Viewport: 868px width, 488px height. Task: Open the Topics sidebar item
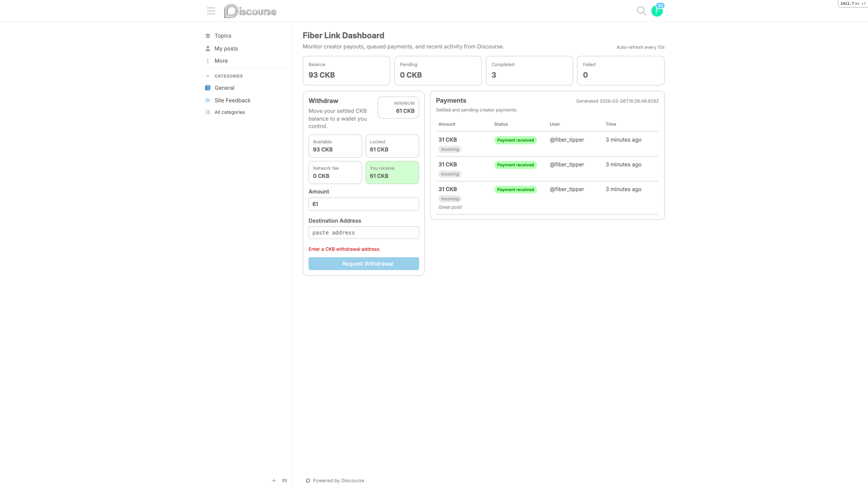pyautogui.click(x=223, y=36)
